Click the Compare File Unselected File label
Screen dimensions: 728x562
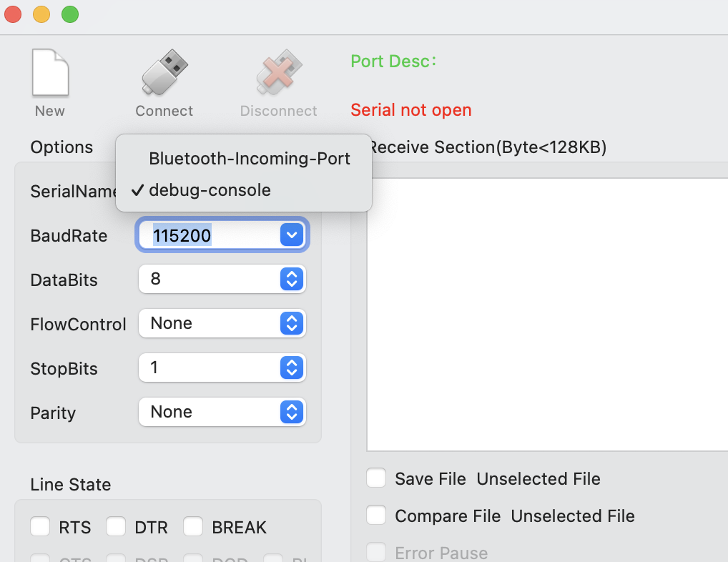coord(515,516)
